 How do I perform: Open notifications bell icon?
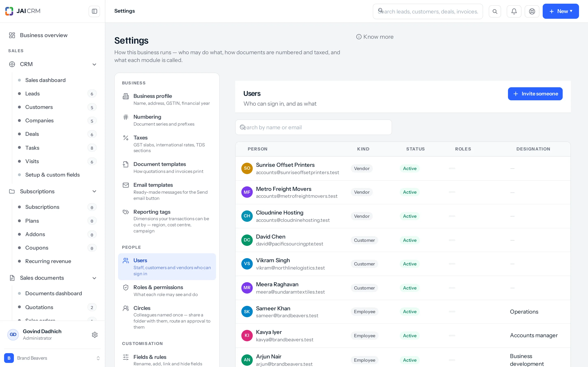pos(514,11)
